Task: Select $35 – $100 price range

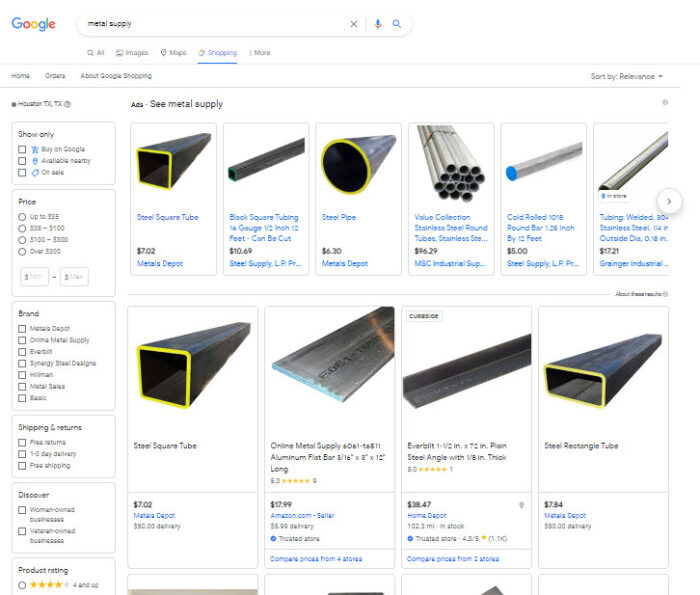Action: coord(22,229)
